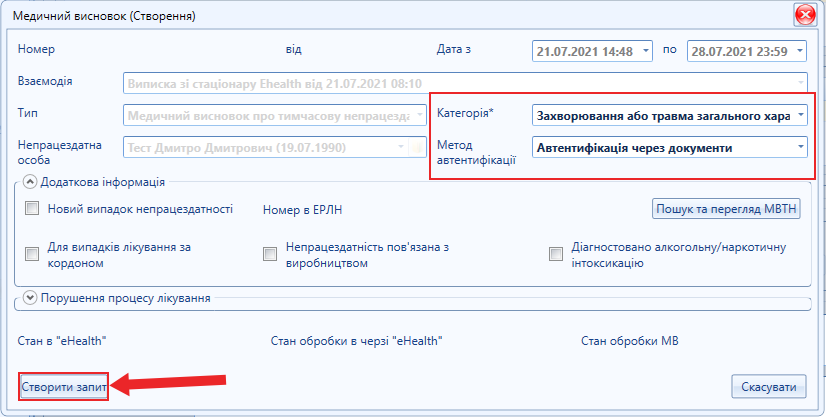Screen dimensions: 826x417
Task: Close the Медичний висновок dialog
Action: point(805,16)
